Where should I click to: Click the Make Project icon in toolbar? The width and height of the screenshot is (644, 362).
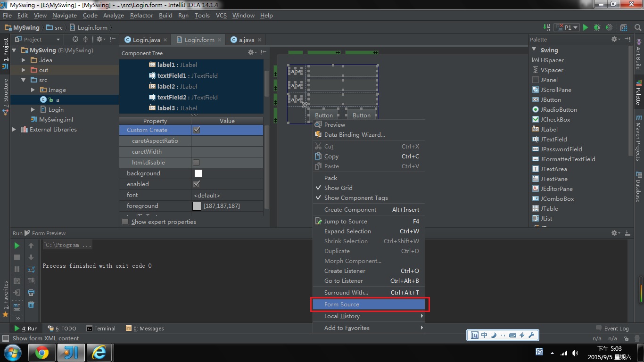pyautogui.click(x=547, y=27)
